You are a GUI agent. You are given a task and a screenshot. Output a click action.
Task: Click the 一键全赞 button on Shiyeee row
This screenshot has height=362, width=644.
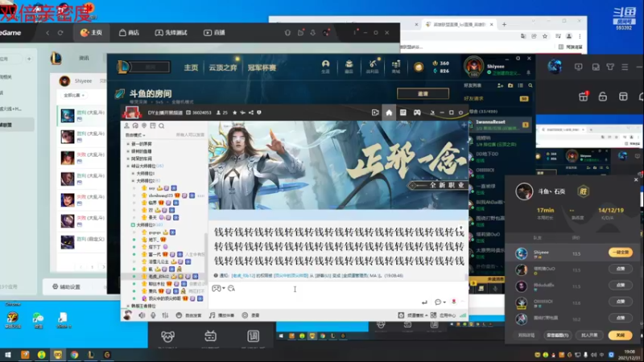coord(620,253)
